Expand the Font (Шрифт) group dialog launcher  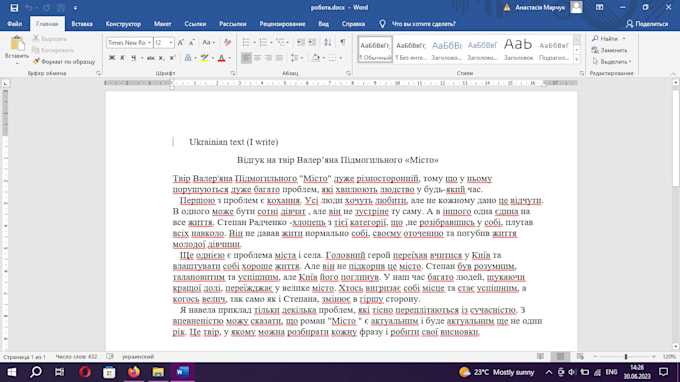click(x=233, y=73)
